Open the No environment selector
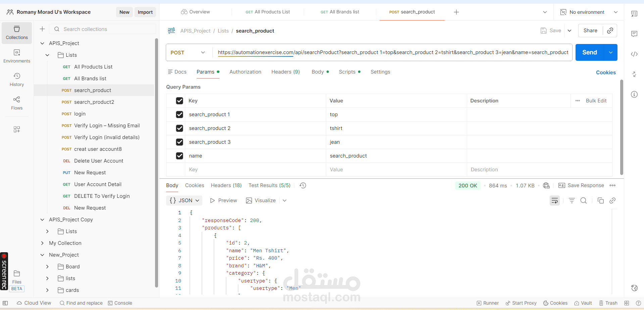 point(589,12)
